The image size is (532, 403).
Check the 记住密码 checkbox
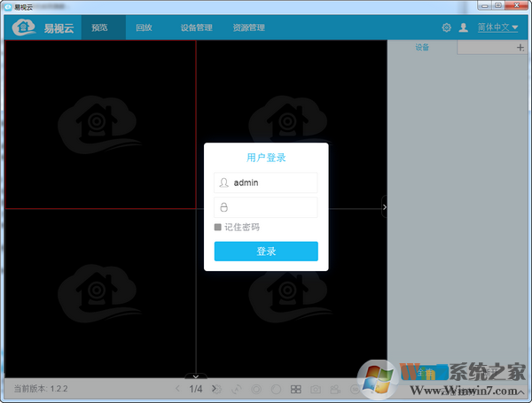pos(218,227)
